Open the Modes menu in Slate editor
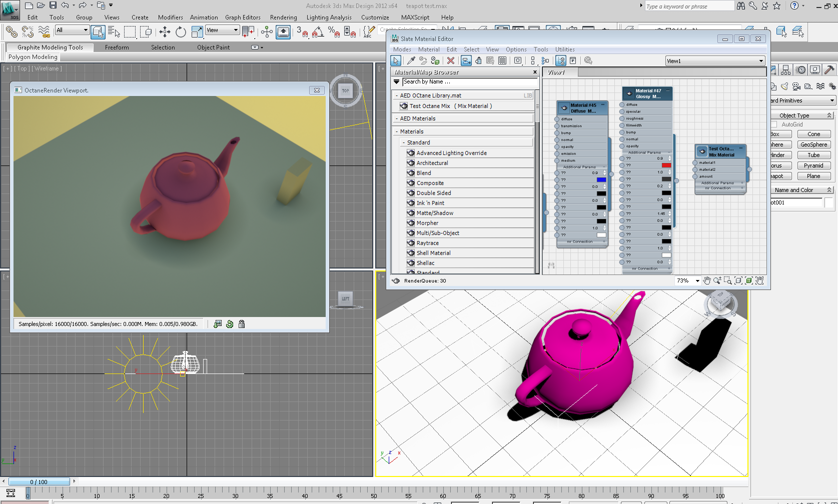The image size is (838, 504). (402, 49)
